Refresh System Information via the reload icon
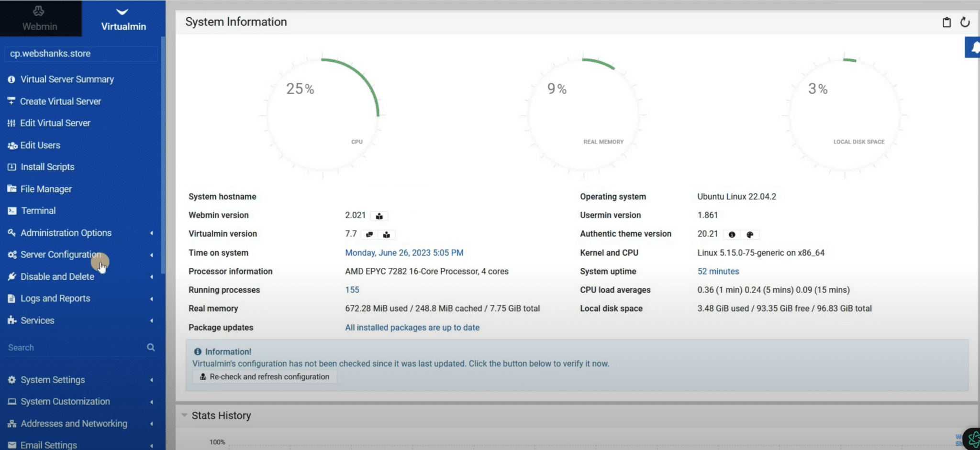Image resolution: width=980 pixels, height=450 pixels. click(x=966, y=22)
